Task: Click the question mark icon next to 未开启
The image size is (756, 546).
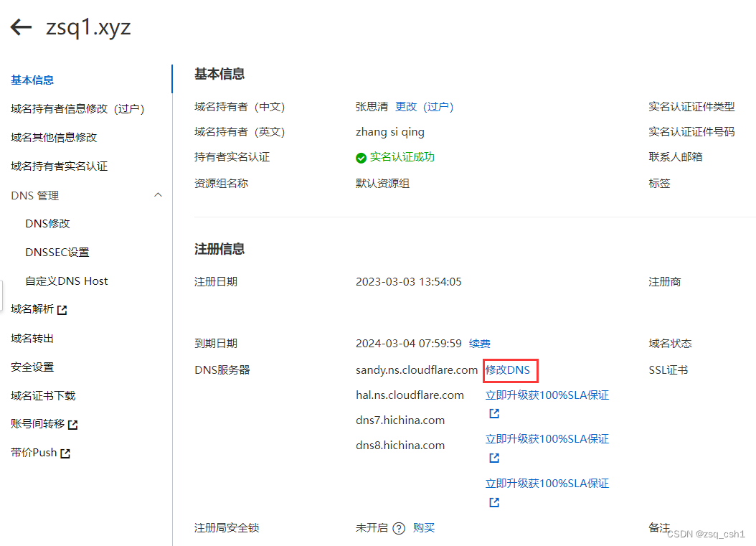Action: coord(399,527)
